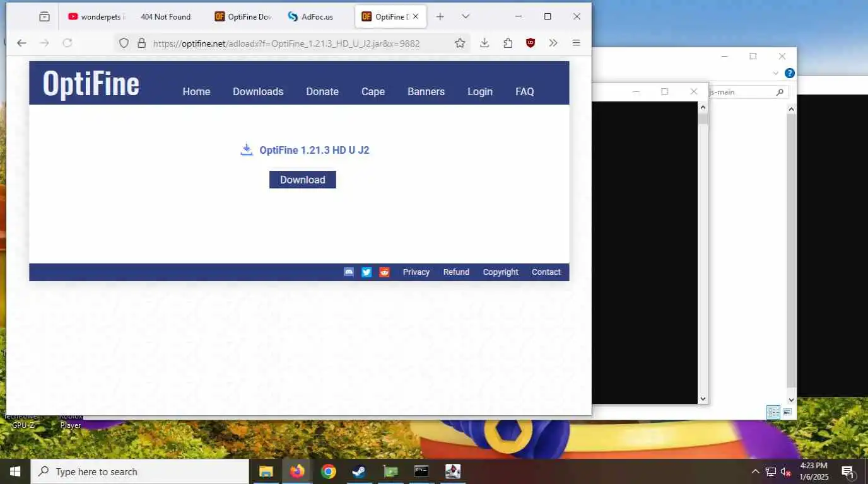Open the Privacy footer link
Image resolution: width=868 pixels, height=484 pixels.
pos(416,272)
